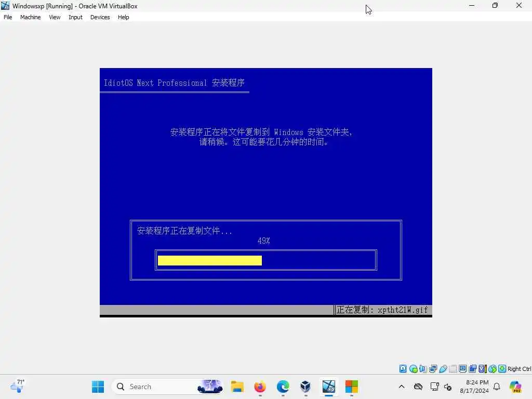Select the running Windowsxp VM taskbar icon

pyautogui.click(x=329, y=387)
